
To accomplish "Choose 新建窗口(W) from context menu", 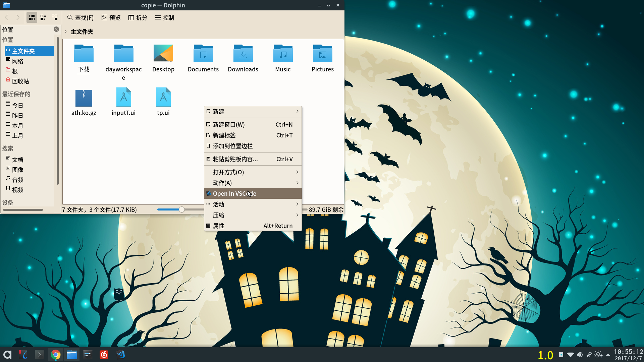I will click(253, 124).
